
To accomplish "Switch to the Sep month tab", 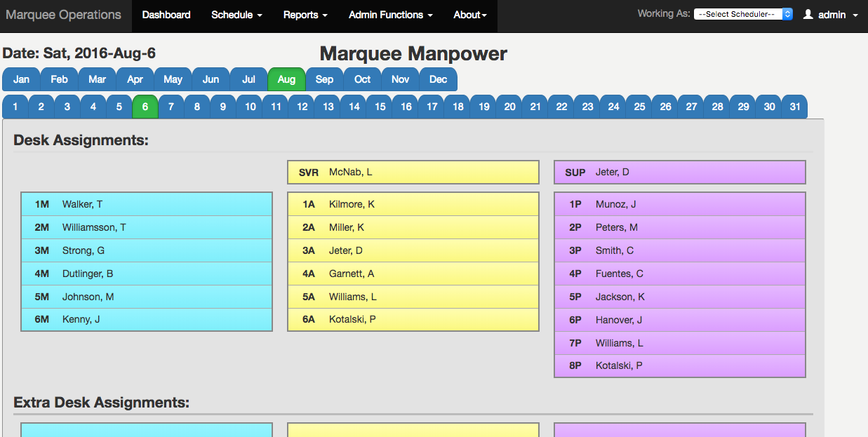I will [x=324, y=79].
